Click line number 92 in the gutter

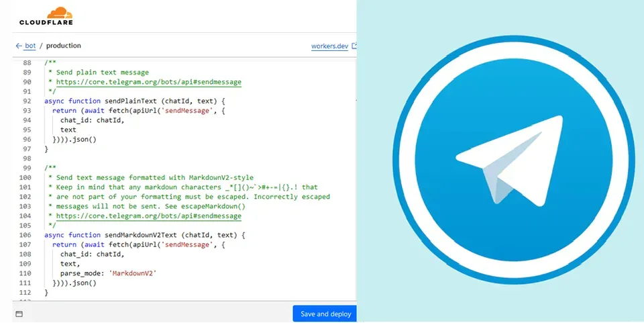(x=25, y=101)
